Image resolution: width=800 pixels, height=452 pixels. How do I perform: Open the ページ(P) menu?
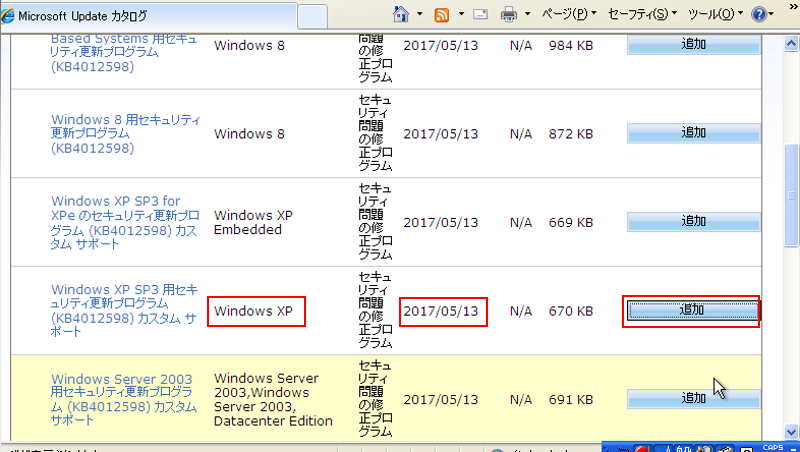[x=569, y=14]
